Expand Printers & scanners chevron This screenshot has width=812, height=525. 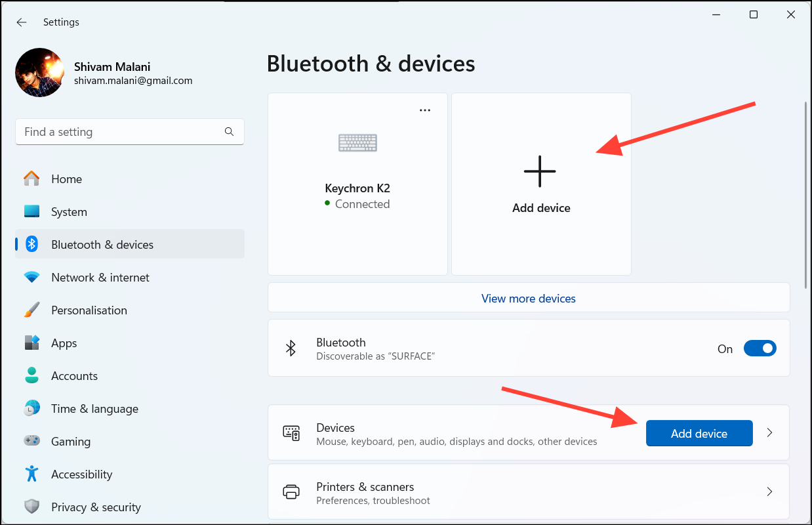tap(770, 492)
